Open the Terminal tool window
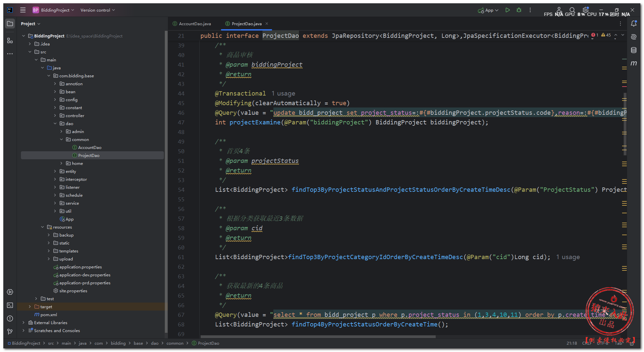 10,305
